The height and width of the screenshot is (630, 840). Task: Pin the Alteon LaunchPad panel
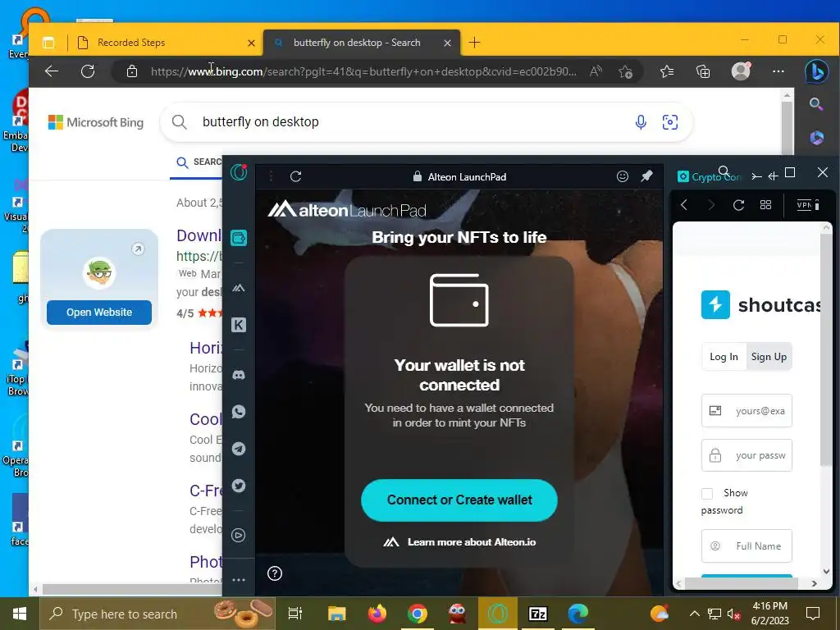point(646,176)
